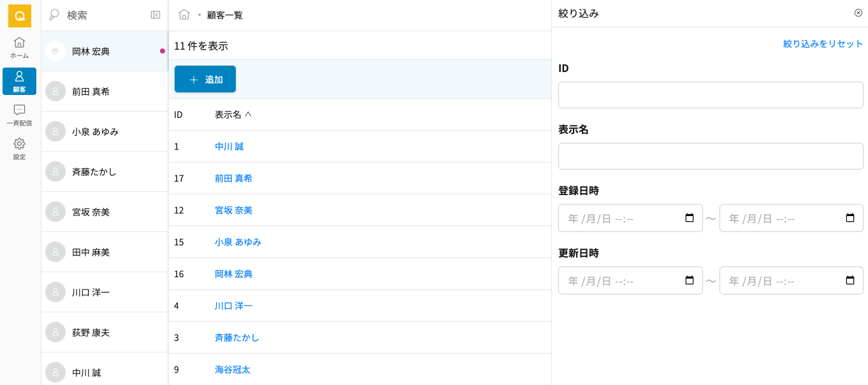Open the 顧客 section in sidebar

tap(19, 81)
